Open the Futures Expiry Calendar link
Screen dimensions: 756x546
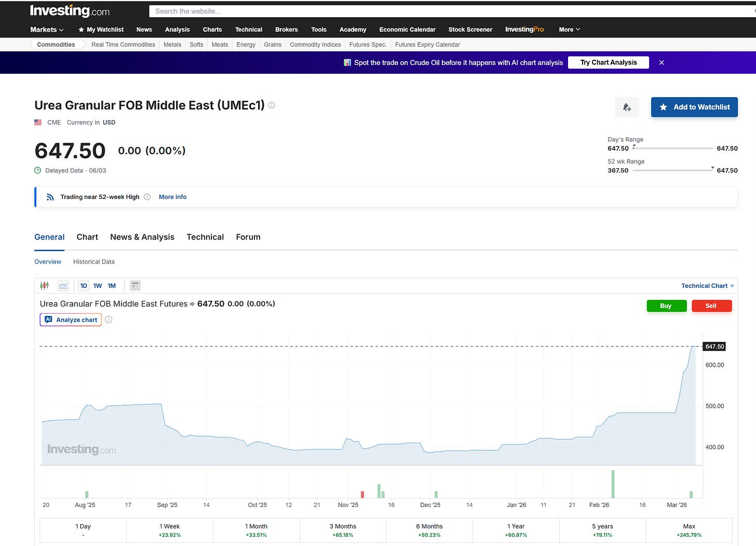pyautogui.click(x=427, y=45)
